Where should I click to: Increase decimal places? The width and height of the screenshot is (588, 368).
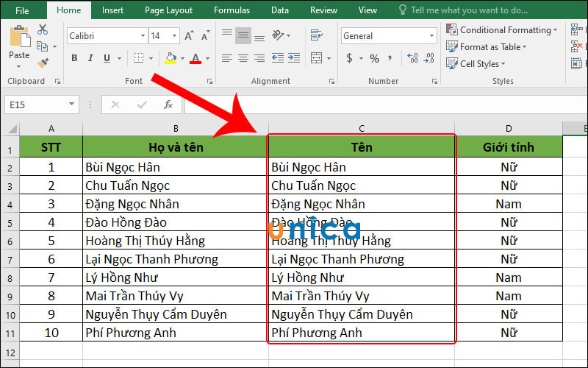tap(412, 58)
